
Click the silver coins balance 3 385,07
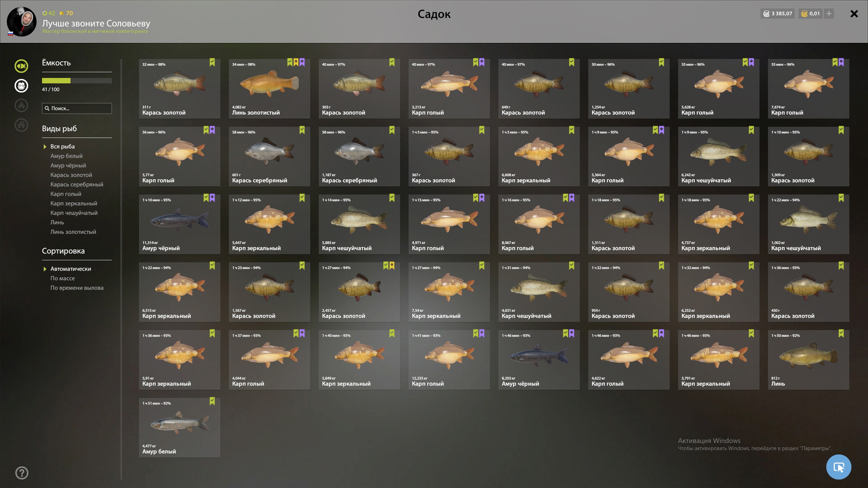777,14
